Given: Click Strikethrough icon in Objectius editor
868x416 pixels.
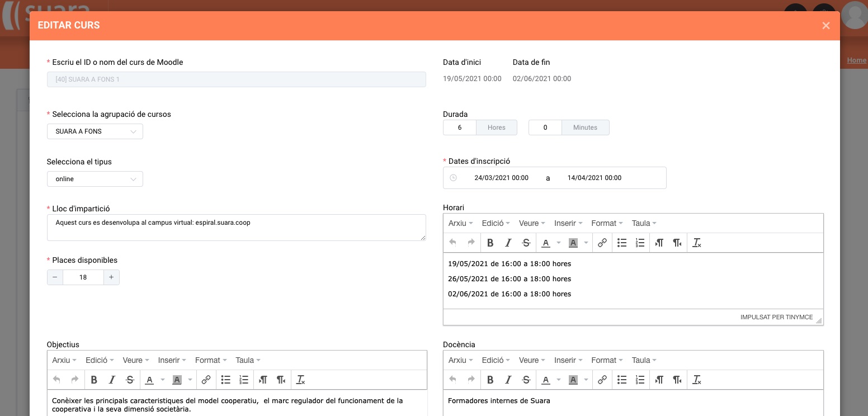Looking at the screenshot, I should (x=130, y=380).
